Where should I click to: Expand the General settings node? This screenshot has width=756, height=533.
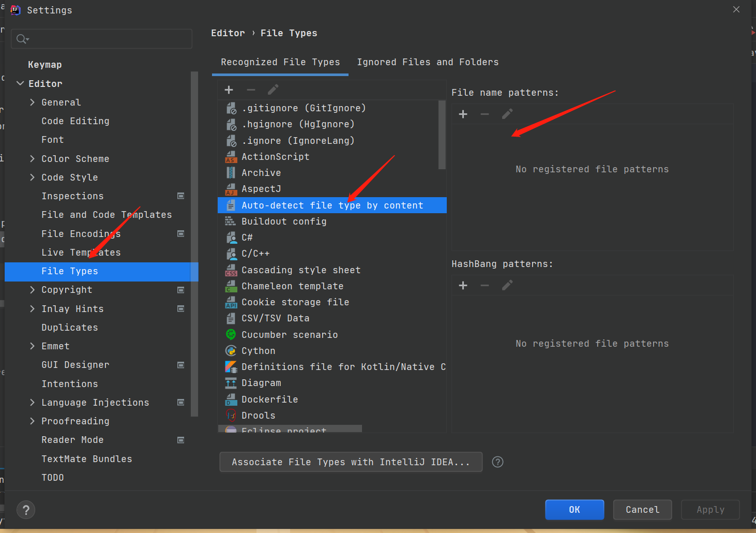[33, 102]
